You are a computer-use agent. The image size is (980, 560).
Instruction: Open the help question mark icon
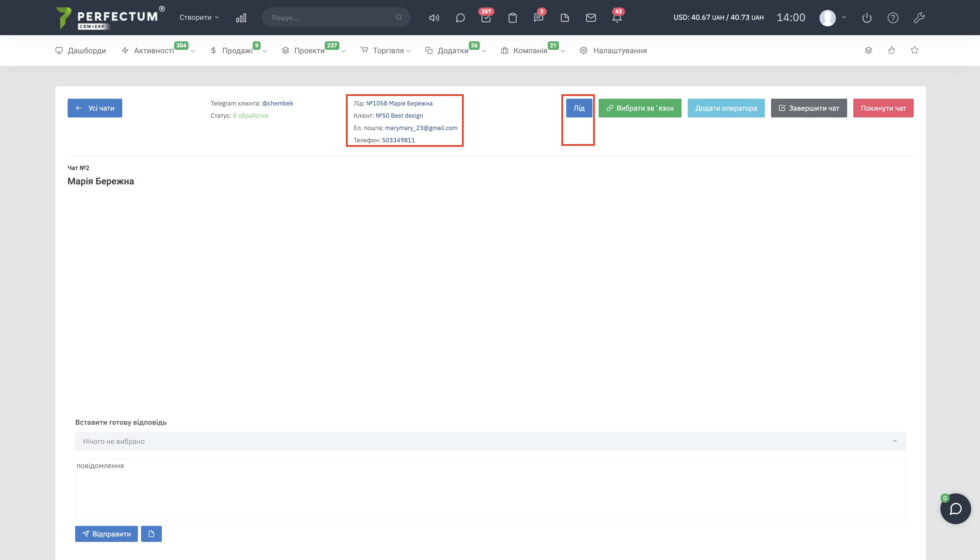pyautogui.click(x=893, y=18)
